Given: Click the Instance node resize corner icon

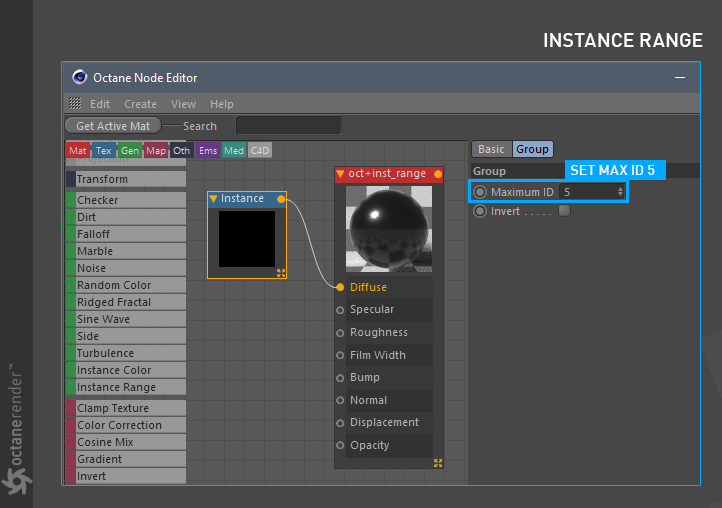Looking at the screenshot, I should pyautogui.click(x=281, y=272).
